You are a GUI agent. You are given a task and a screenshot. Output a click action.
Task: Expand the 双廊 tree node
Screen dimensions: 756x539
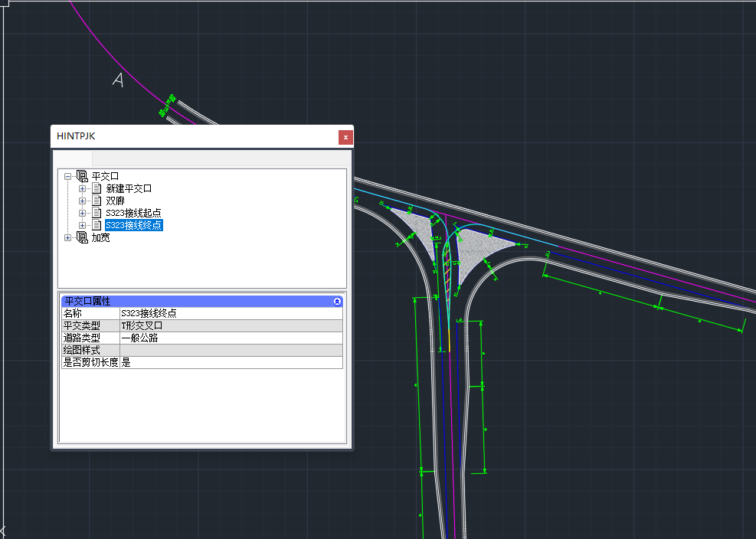click(x=82, y=201)
